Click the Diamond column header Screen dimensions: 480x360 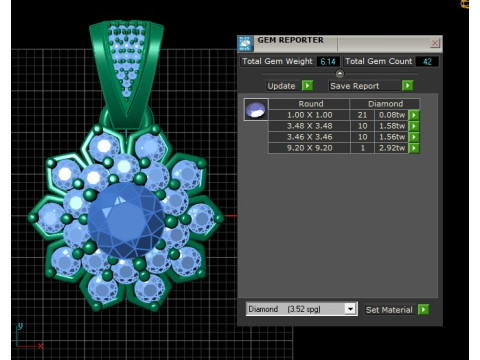385,104
